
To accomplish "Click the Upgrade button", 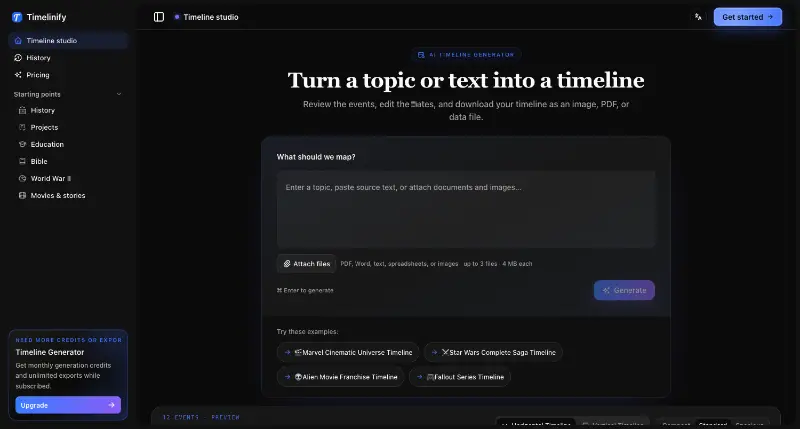I will coord(68,405).
